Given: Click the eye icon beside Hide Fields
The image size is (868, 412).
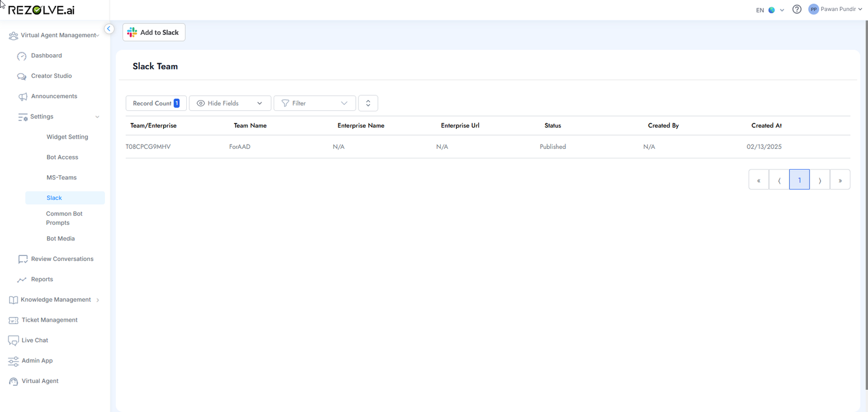Looking at the screenshot, I should (x=201, y=104).
